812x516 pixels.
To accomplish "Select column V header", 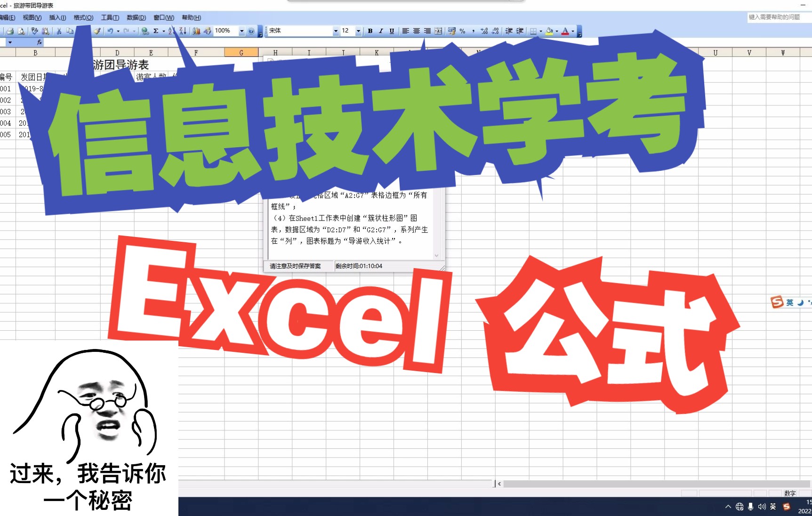I will tap(749, 53).
